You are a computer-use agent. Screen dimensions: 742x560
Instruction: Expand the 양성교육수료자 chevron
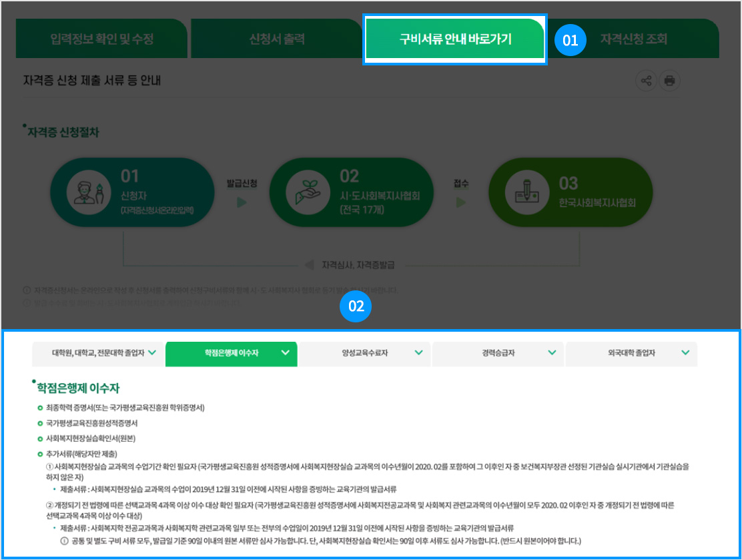[418, 353]
